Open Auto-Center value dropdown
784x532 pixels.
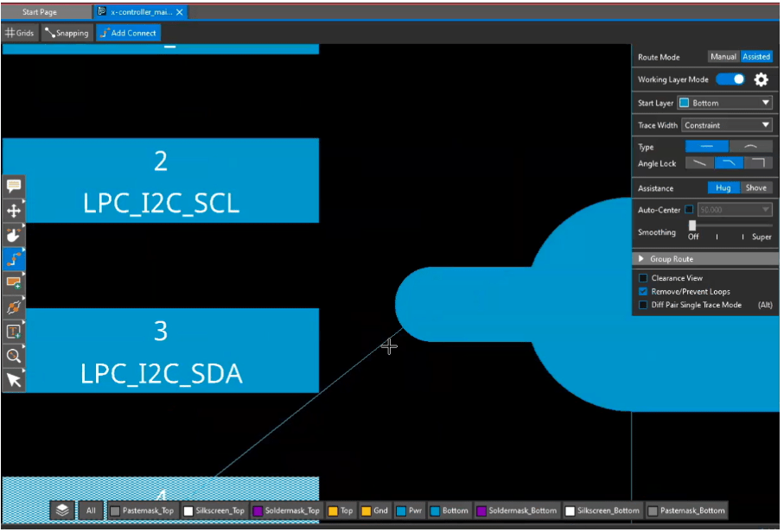pyautogui.click(x=735, y=210)
